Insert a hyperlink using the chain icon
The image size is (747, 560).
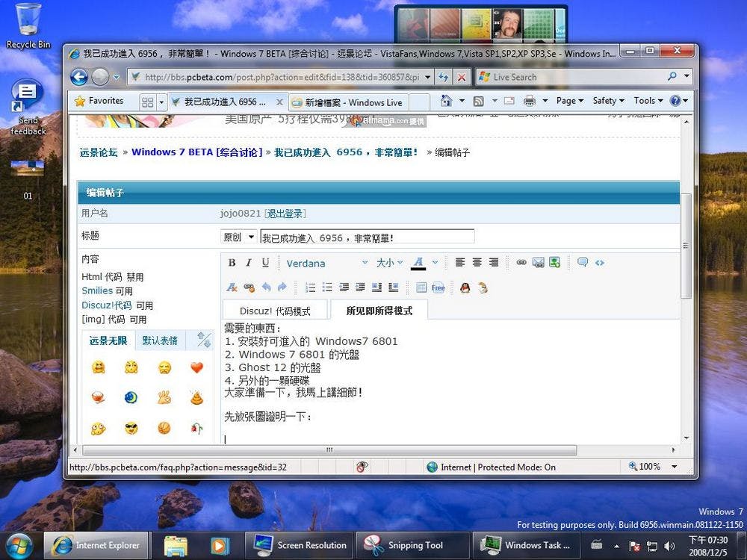click(x=521, y=262)
